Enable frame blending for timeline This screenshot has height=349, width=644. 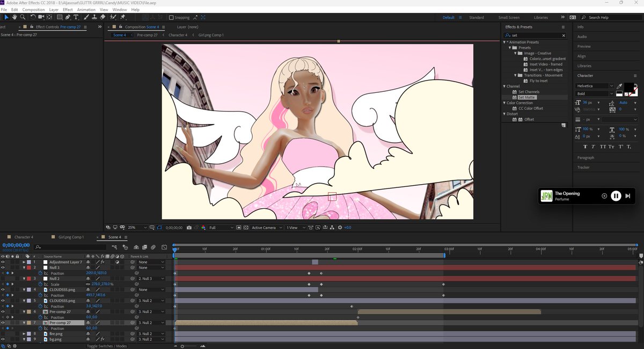point(145,247)
